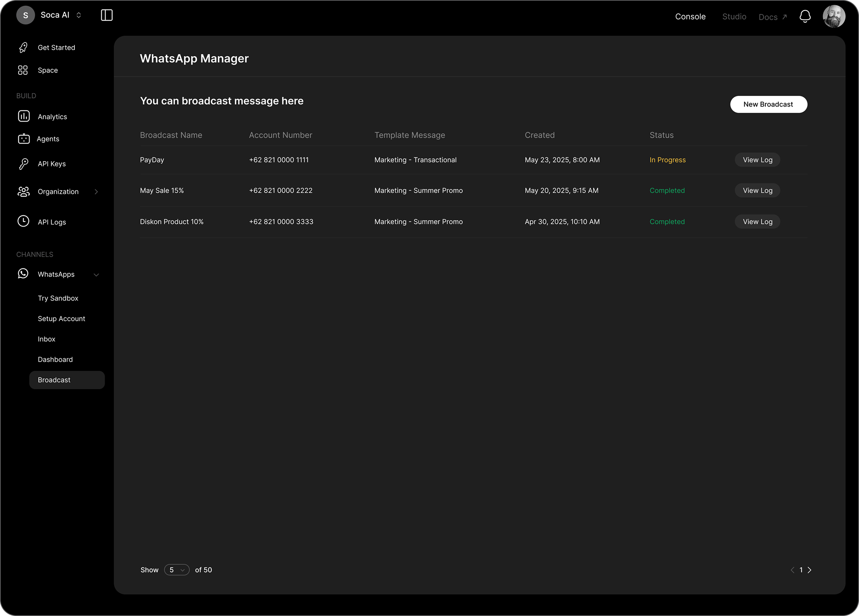Click the user profile avatar

tap(834, 17)
